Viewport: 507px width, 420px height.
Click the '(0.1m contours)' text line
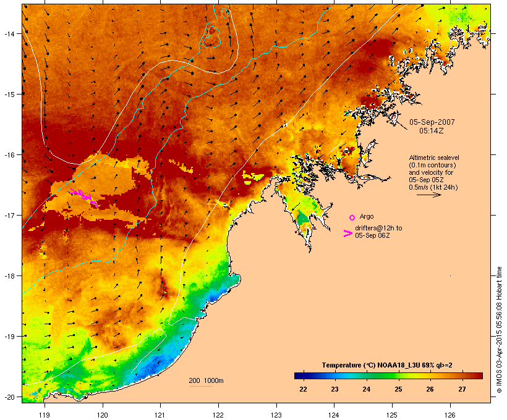tap(432, 165)
